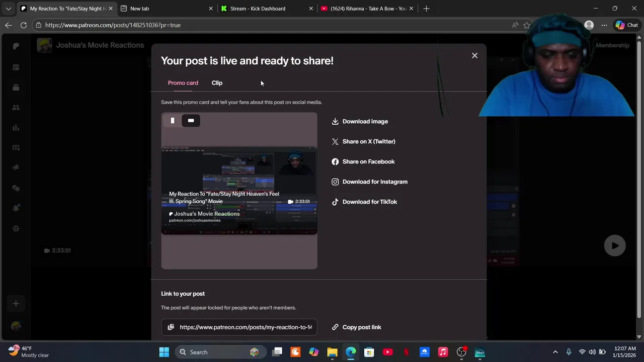Open OBS Studio from taskbar

pyautogui.click(x=461, y=352)
